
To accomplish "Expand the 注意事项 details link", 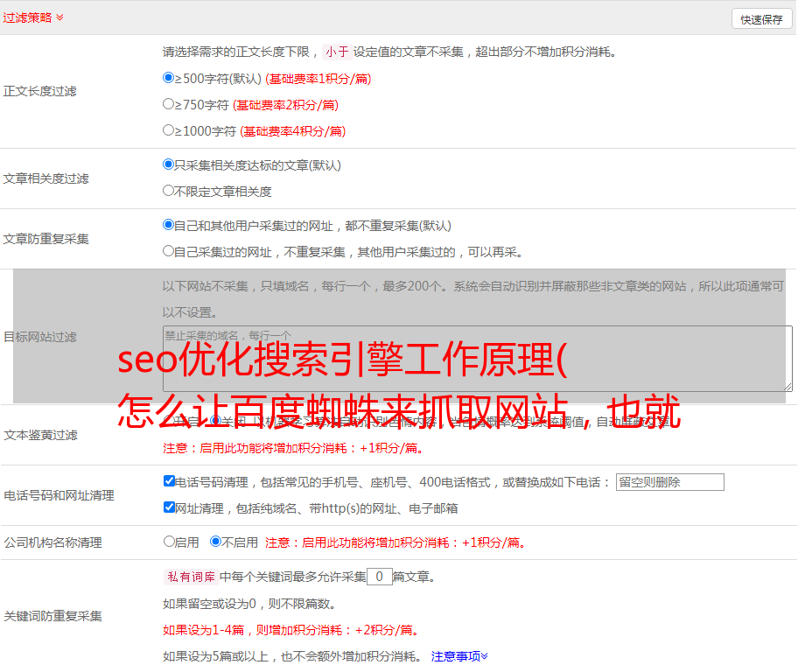I will 459,655.
